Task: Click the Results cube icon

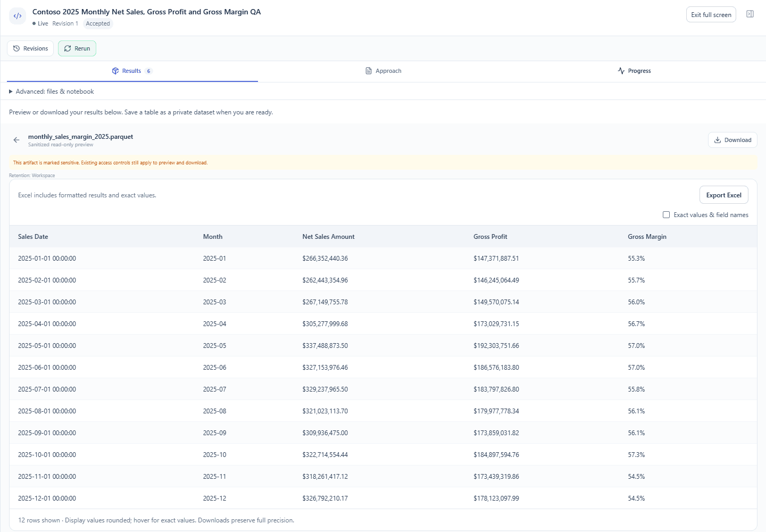Action: click(115, 71)
